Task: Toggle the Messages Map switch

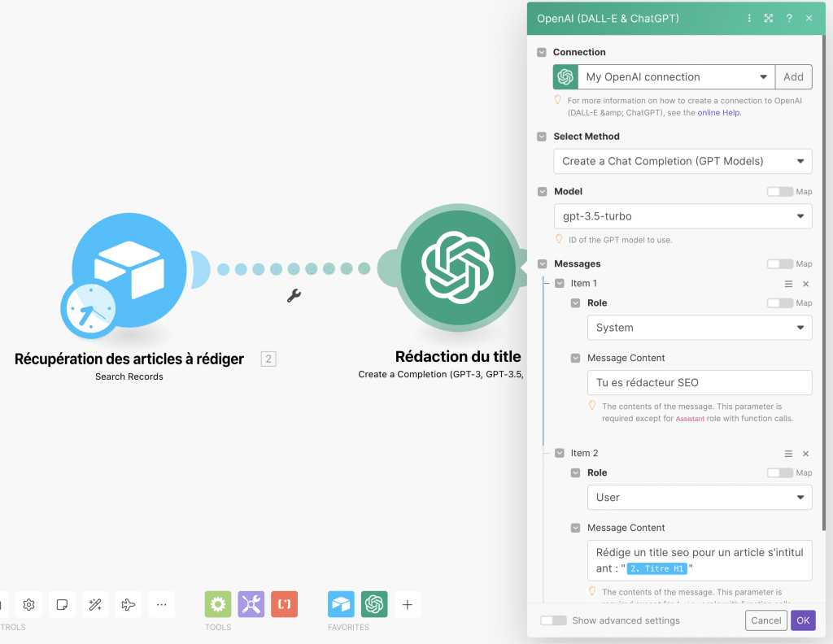Action: pos(780,264)
